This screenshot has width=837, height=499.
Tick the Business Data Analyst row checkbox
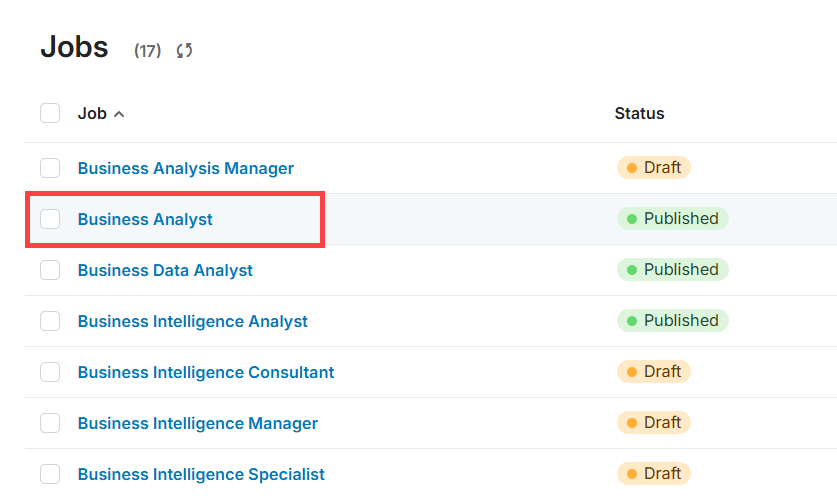pyautogui.click(x=50, y=270)
